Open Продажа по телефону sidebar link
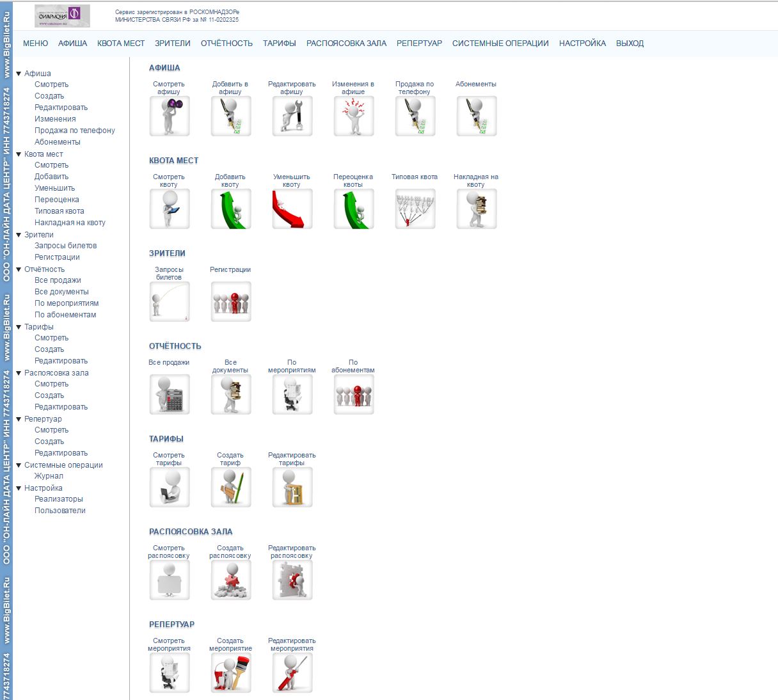 75,131
